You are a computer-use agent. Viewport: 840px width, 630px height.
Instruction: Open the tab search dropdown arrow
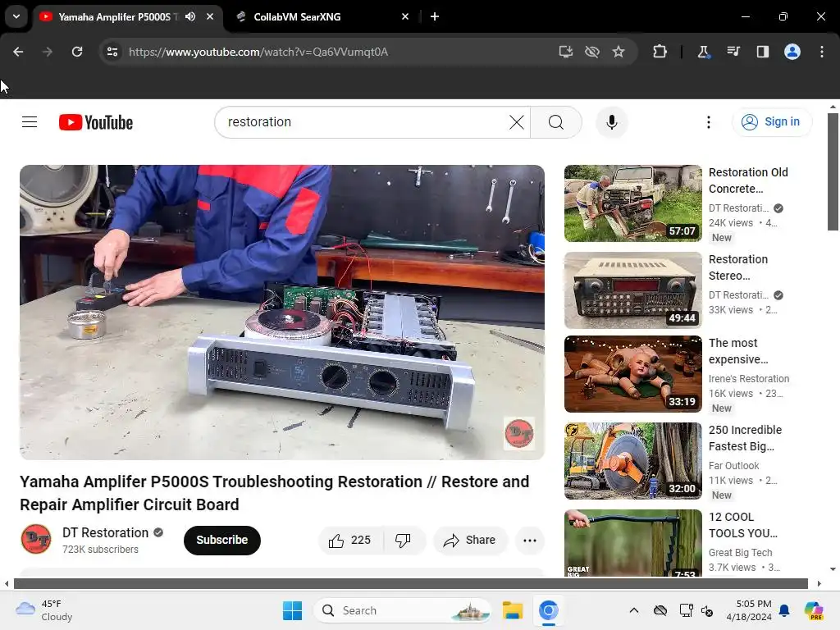(16, 16)
